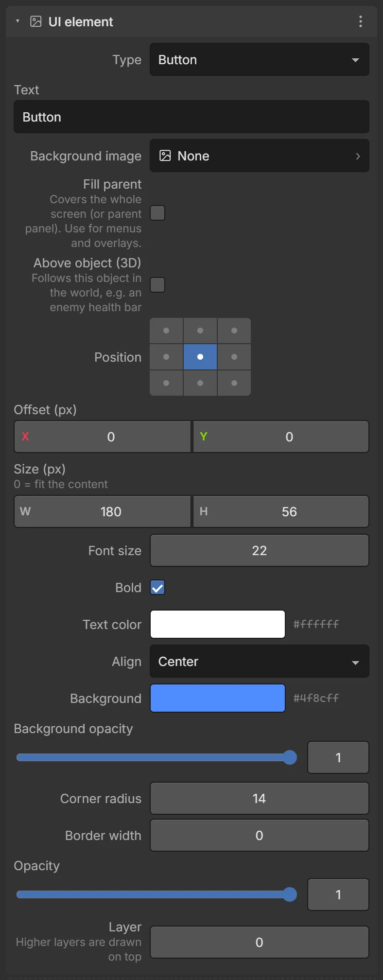Select the bottom-center position anchor
383x980 pixels.
click(x=200, y=383)
